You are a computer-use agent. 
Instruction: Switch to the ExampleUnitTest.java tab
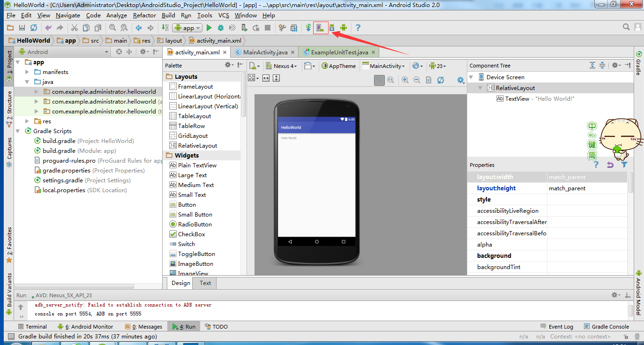(x=339, y=52)
